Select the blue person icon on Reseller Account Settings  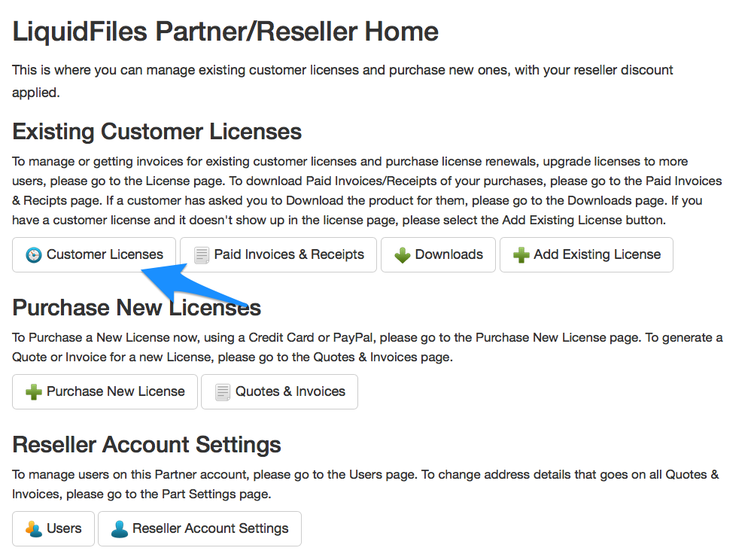(x=119, y=528)
